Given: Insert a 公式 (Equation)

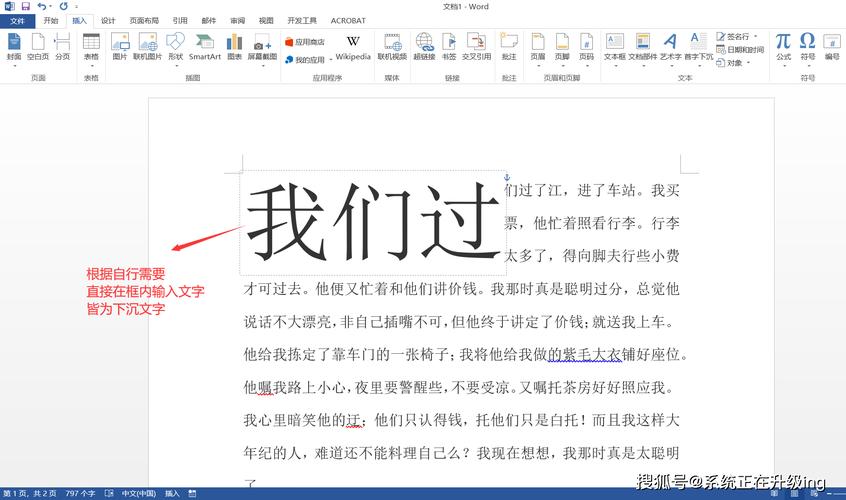Looking at the screenshot, I should [783, 49].
